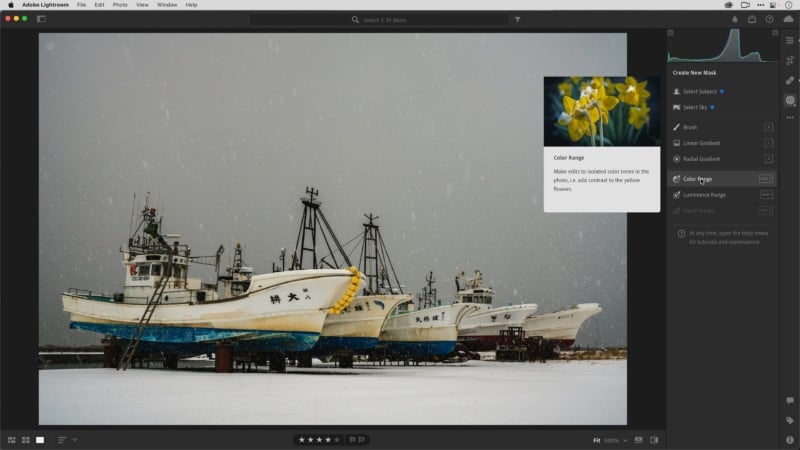Open the Keywords tag panel

coord(790,420)
